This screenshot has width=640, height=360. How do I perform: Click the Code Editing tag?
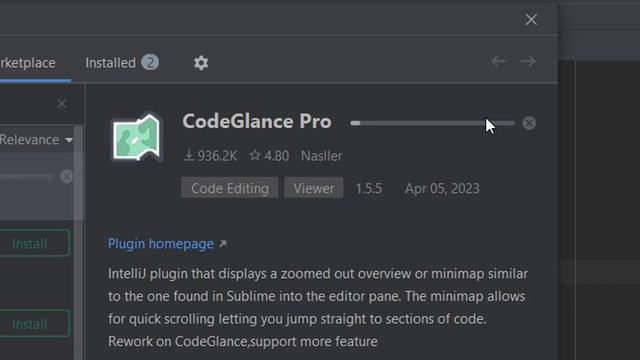click(230, 188)
